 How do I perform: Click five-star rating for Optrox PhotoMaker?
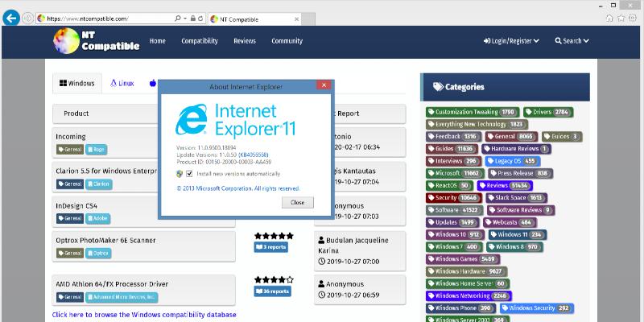point(274,236)
